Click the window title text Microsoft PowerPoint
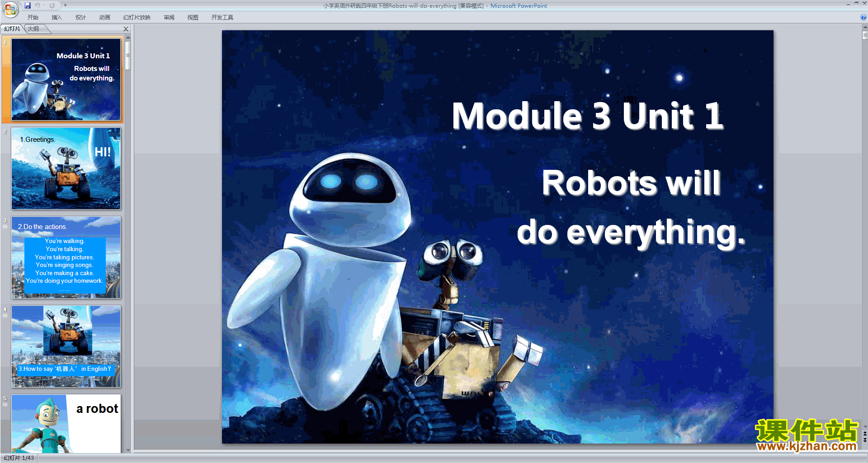Viewport: 868px width, 463px height. [x=519, y=6]
